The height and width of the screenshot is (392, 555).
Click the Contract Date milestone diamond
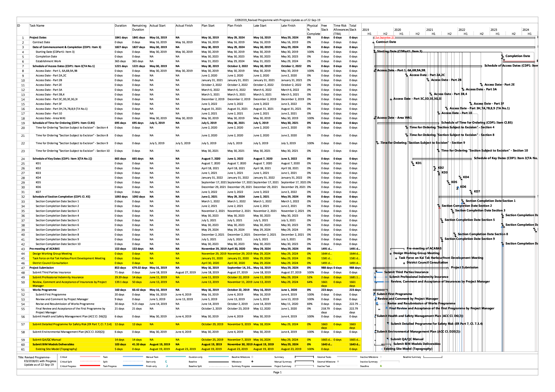click(373, 42)
